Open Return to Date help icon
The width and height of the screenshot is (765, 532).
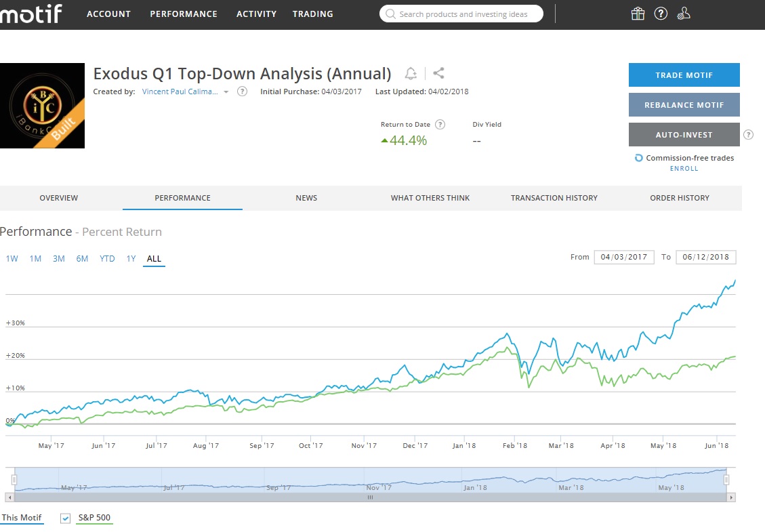coord(440,125)
